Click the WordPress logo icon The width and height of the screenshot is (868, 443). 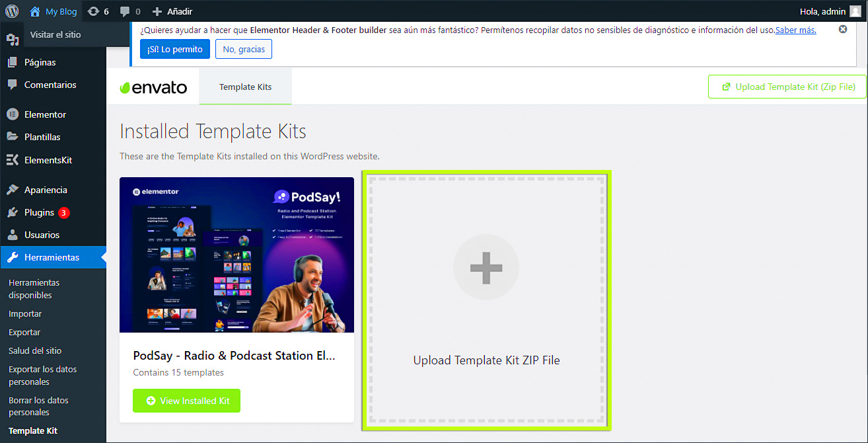click(x=12, y=11)
